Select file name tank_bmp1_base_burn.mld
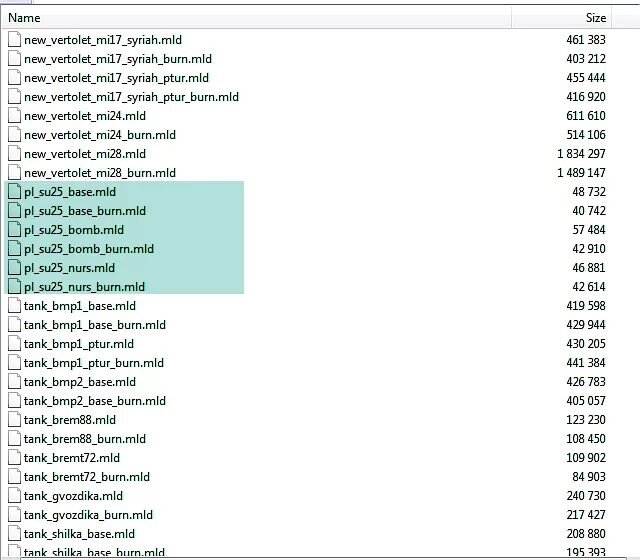640x560 pixels. click(x=95, y=325)
